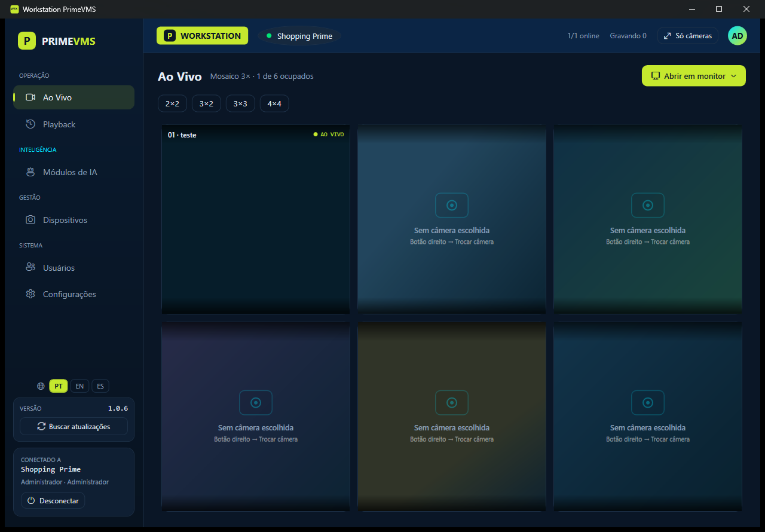Click the GESTÃO section header
The width and height of the screenshot is (765, 532).
(30, 197)
